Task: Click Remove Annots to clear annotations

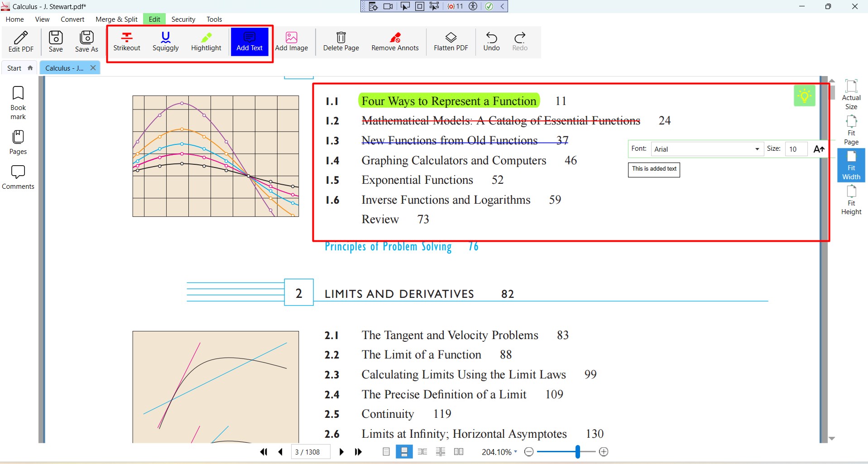Action: coord(394,42)
